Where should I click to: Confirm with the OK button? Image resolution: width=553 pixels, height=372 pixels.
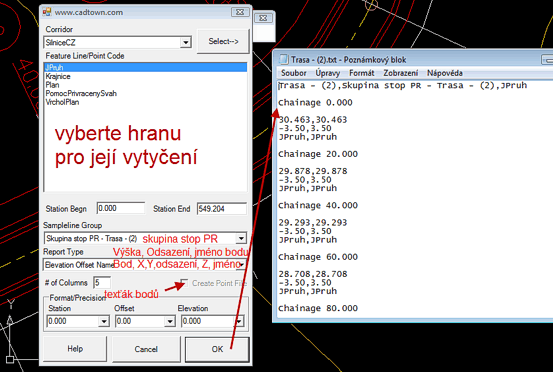pyautogui.click(x=217, y=349)
